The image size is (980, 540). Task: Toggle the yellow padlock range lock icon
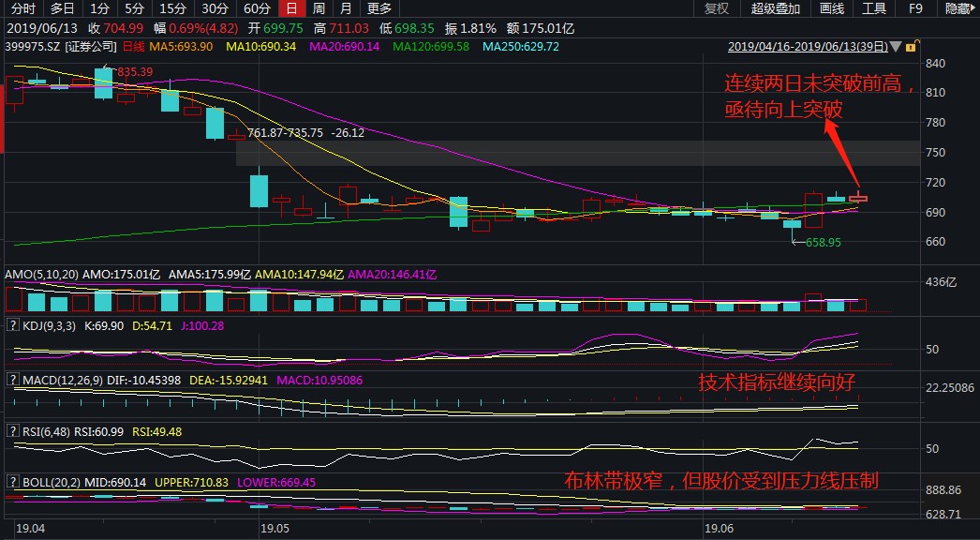912,47
